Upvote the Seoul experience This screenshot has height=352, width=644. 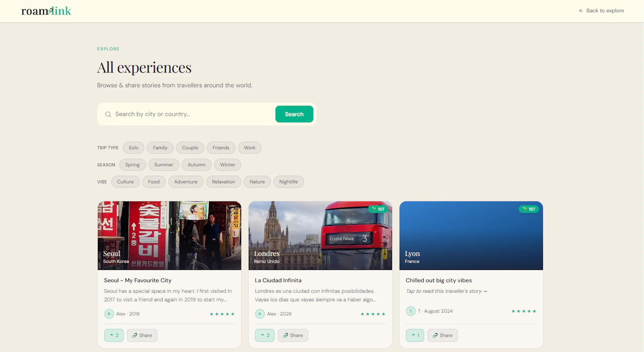[114, 335]
